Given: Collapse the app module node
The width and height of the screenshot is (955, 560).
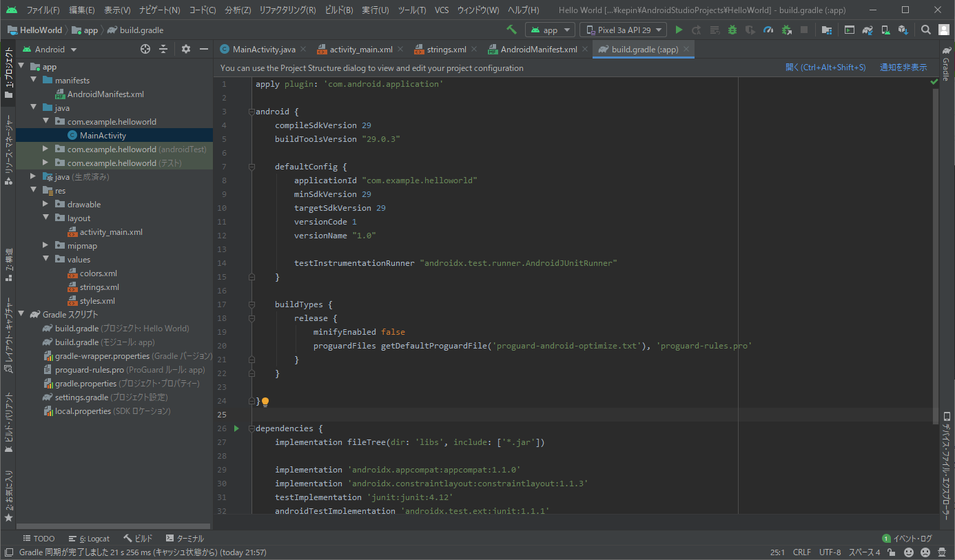Looking at the screenshot, I should (21, 67).
